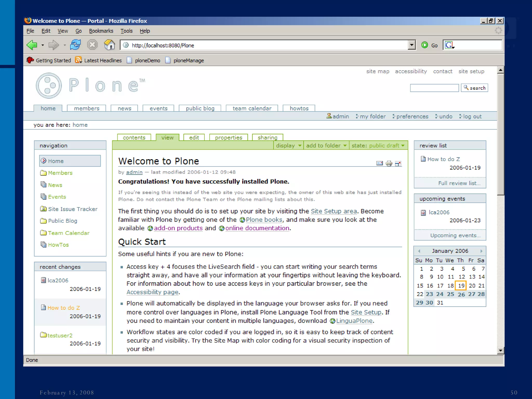
Task: Open lca2006 in recent changes
Action: point(58,281)
